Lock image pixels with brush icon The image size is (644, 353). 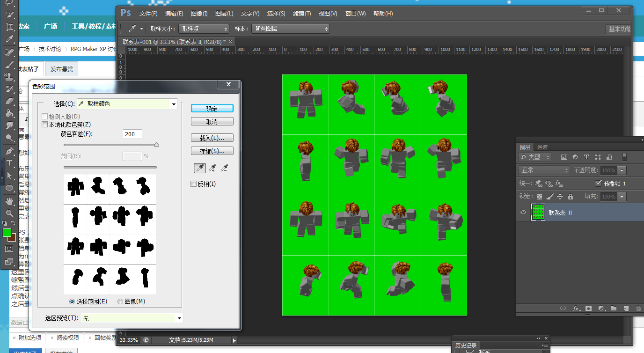[550, 197]
